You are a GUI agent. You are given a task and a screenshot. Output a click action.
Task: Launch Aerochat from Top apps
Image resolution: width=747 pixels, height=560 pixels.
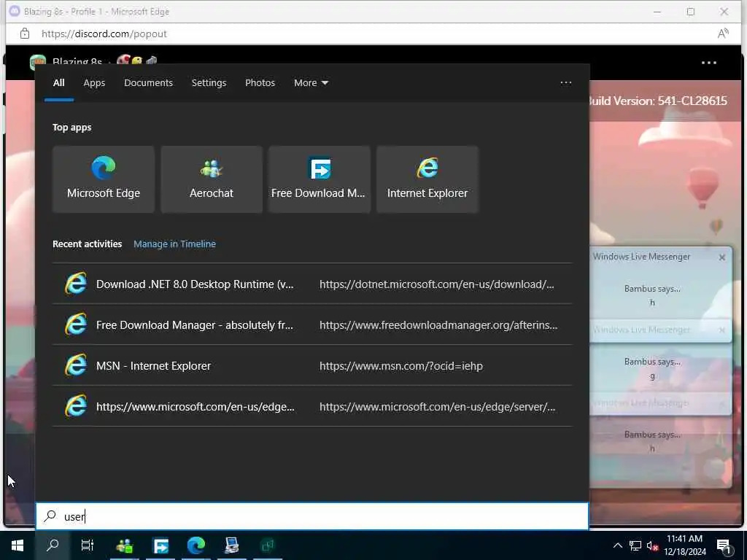(x=212, y=179)
